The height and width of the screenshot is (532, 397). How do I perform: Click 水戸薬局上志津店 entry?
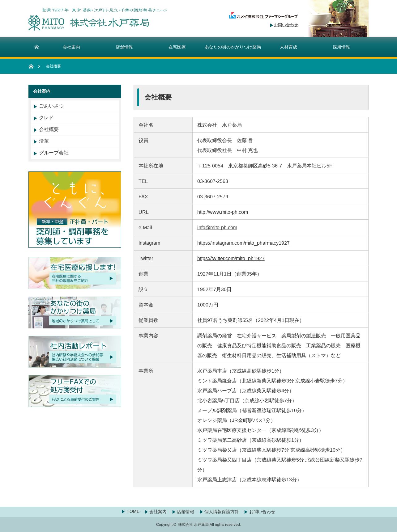250,479
